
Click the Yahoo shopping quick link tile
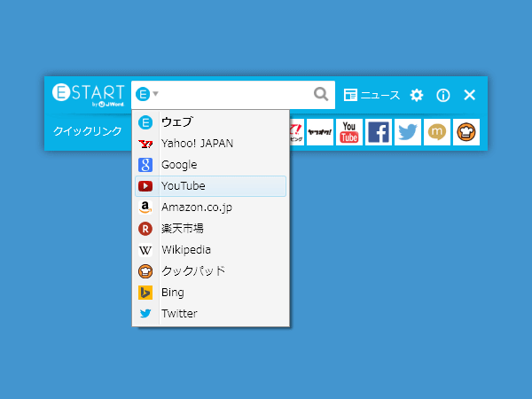pyautogui.click(x=297, y=132)
